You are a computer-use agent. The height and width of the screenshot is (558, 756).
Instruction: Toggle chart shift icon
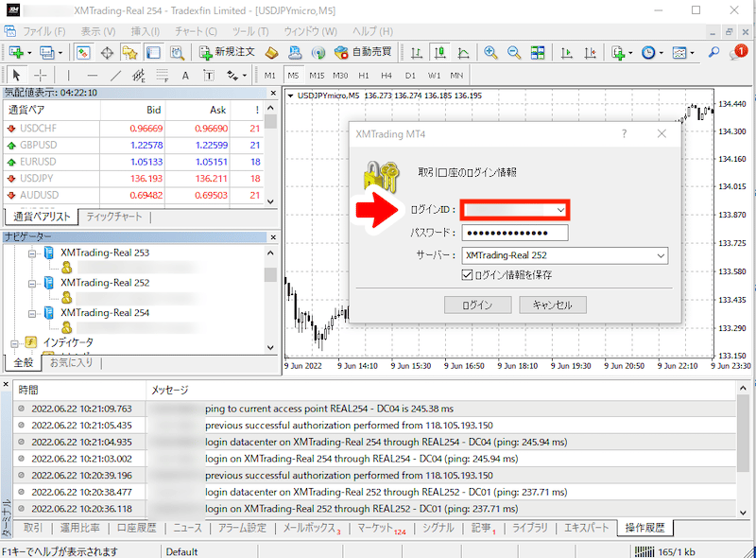(590, 52)
